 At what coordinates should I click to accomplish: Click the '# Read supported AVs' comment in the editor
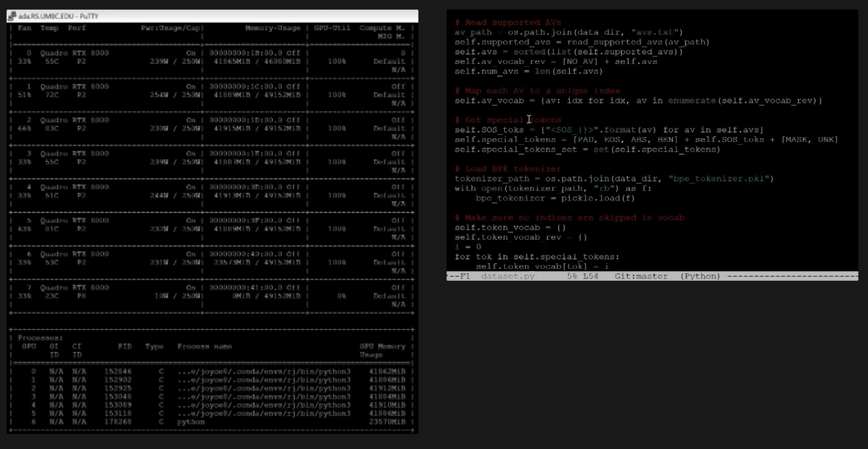[508, 23]
